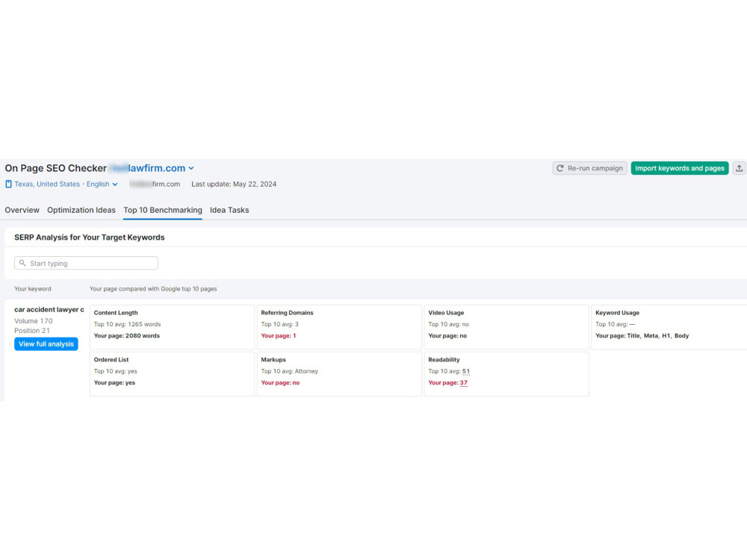
Task: Click the Position 21 text
Action: pyautogui.click(x=32, y=331)
